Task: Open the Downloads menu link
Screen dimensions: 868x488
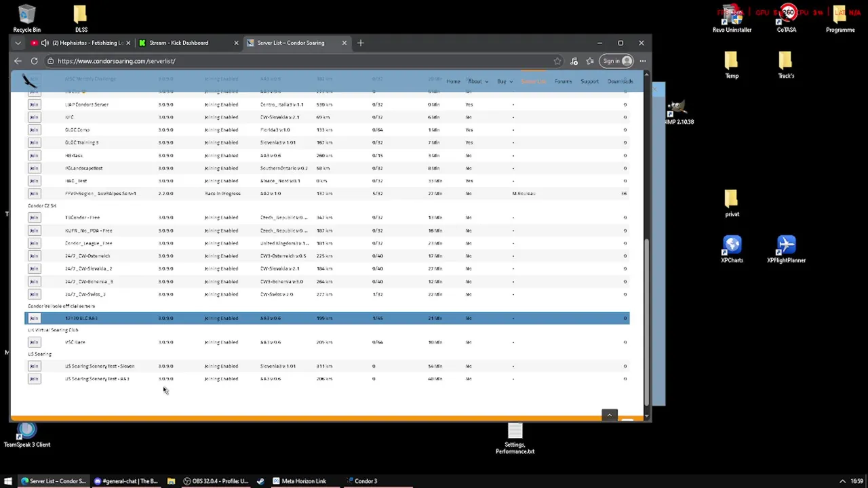Action: click(x=620, y=81)
